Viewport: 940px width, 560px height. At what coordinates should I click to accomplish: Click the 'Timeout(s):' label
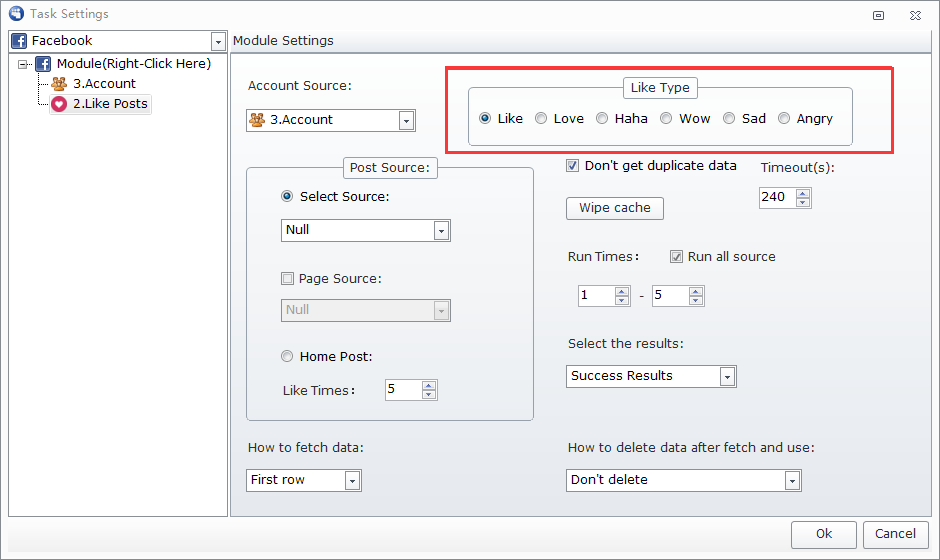797,168
